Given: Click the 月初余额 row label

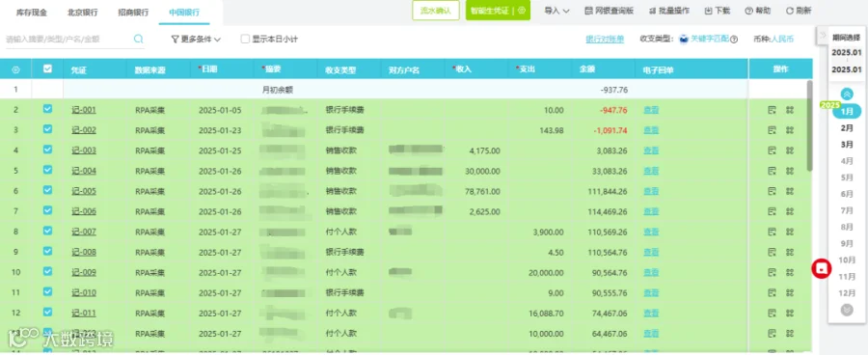Looking at the screenshot, I should [x=277, y=90].
